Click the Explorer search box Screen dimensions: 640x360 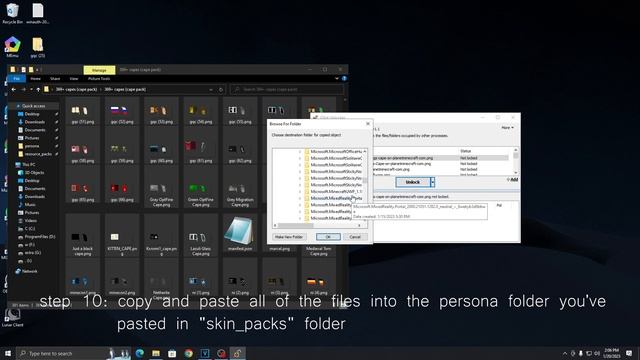pyautogui.click(x=287, y=89)
